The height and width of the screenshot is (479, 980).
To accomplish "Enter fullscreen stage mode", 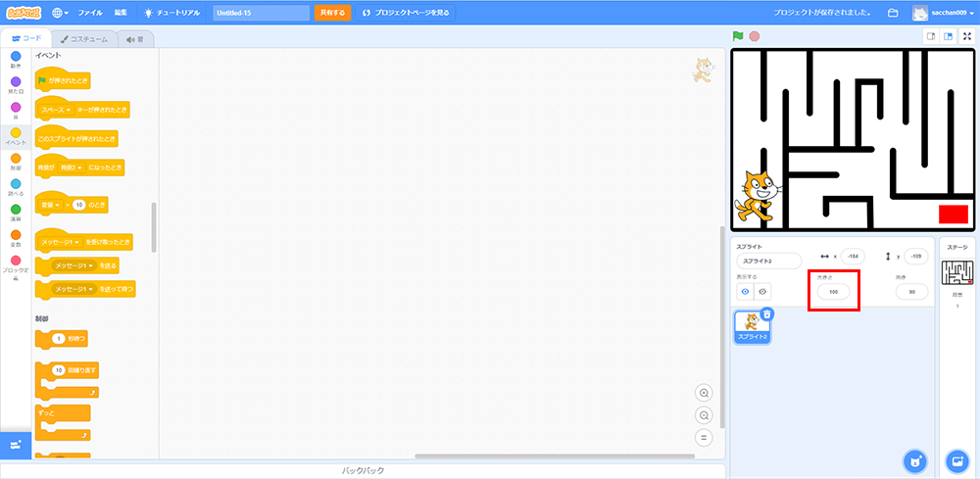I will click(966, 36).
